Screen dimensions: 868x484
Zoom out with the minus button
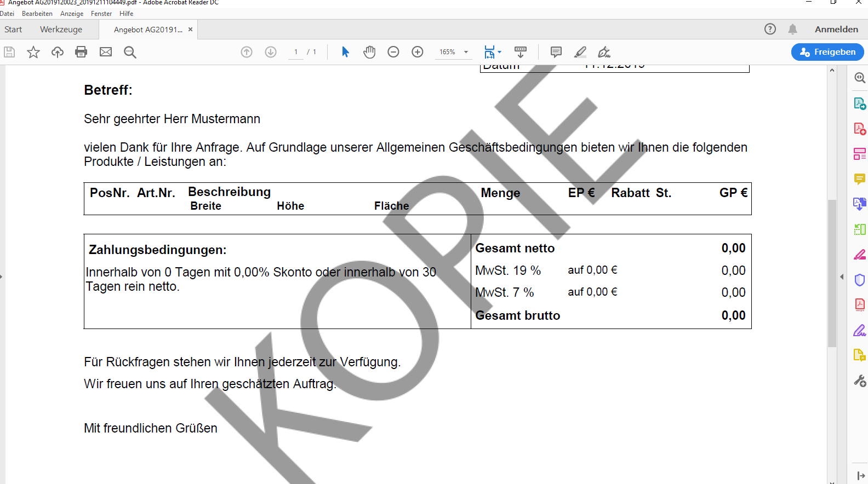pyautogui.click(x=393, y=52)
